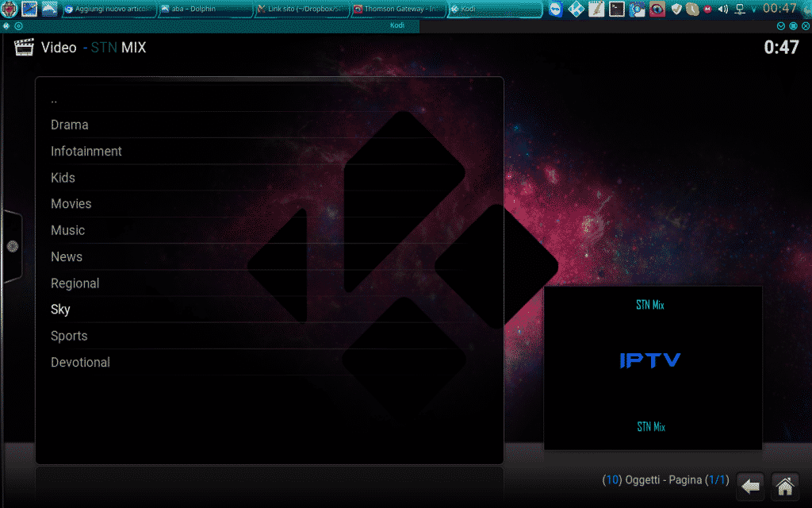Open the Music category
Screen dimensions: 812x508
[270, 230]
